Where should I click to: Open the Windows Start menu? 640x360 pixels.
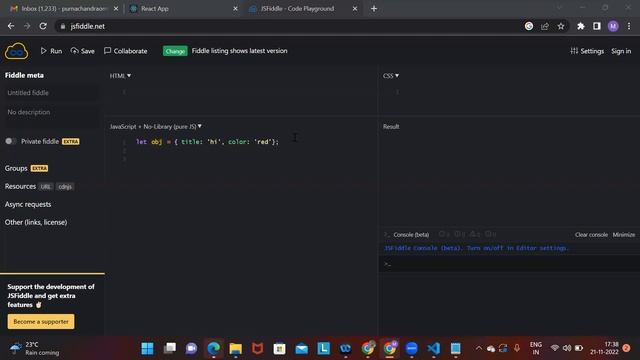click(x=147, y=348)
